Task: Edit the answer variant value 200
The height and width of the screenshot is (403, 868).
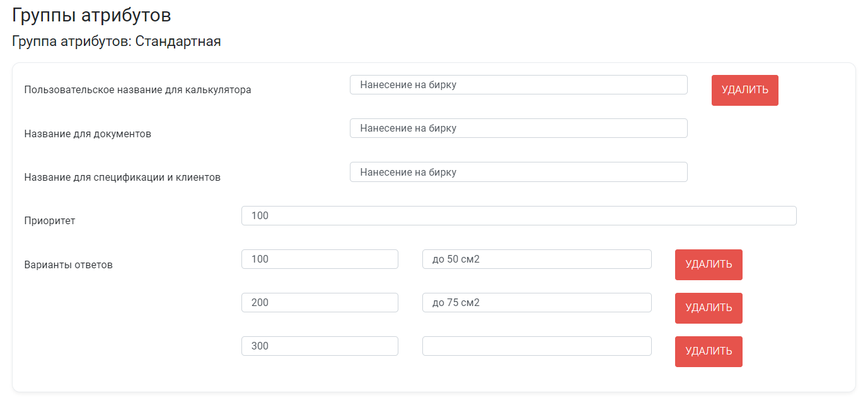Action: pos(320,302)
